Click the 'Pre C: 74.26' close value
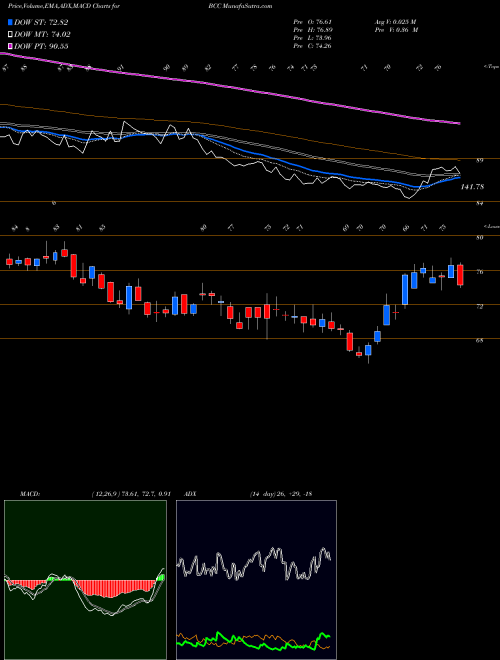This screenshot has width=500, height=660. coord(313,46)
